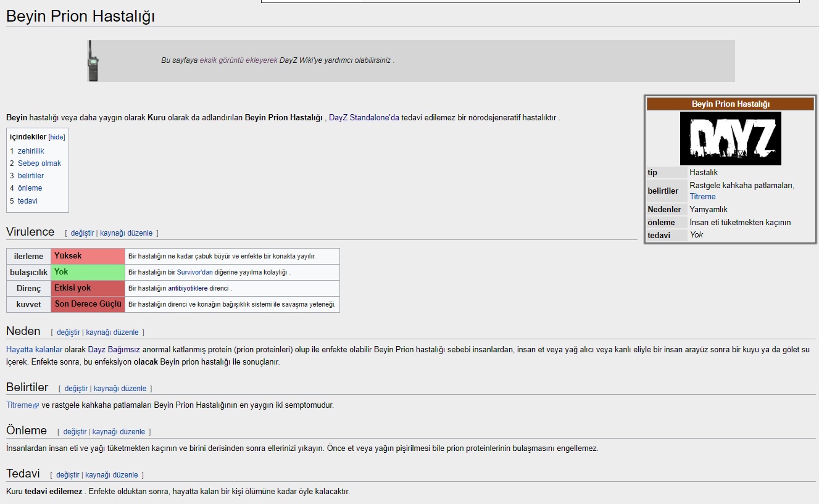Click 'değiştir' next to the Belirtiler heading

[77, 389]
